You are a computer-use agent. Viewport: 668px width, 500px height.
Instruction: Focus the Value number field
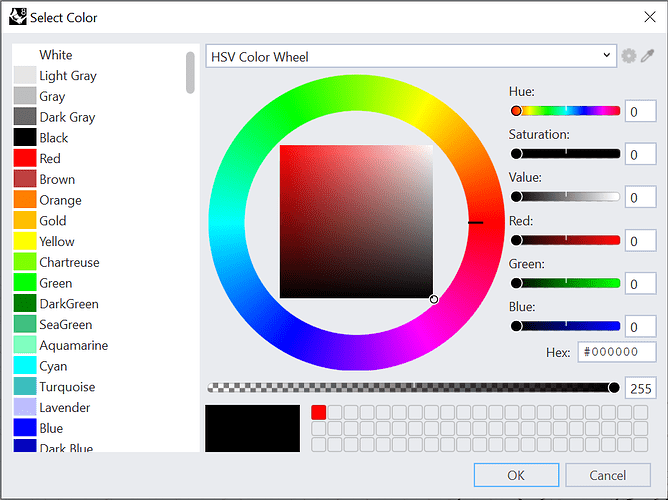pyautogui.click(x=640, y=197)
